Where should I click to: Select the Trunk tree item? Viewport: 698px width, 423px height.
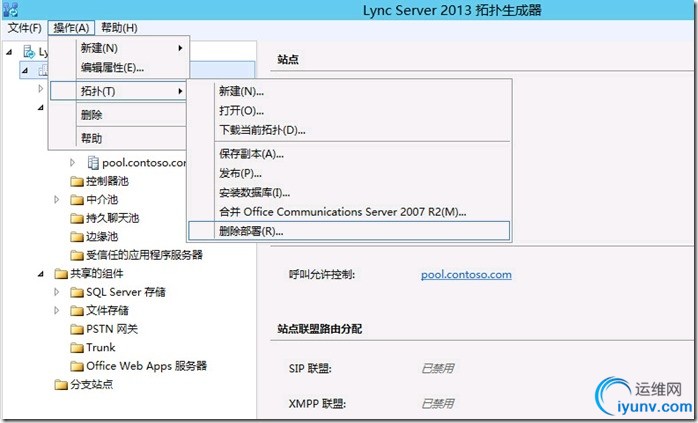pyautogui.click(x=101, y=347)
